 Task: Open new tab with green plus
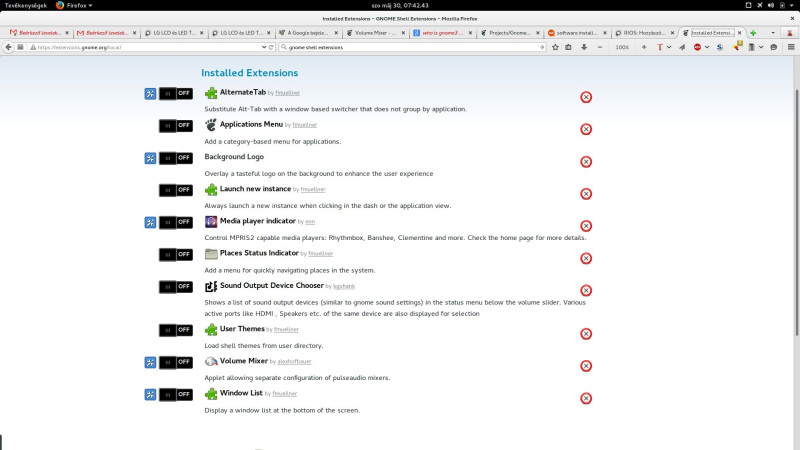point(753,33)
